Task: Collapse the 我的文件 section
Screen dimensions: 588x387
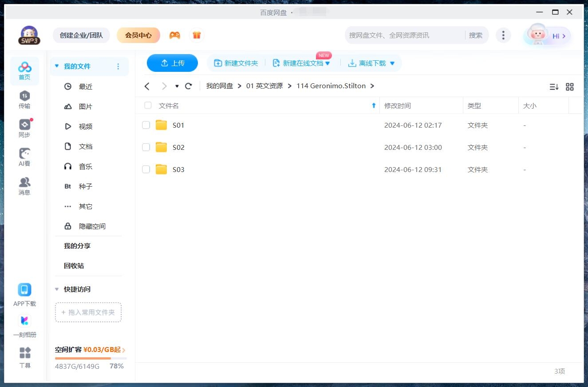Action: coord(56,66)
